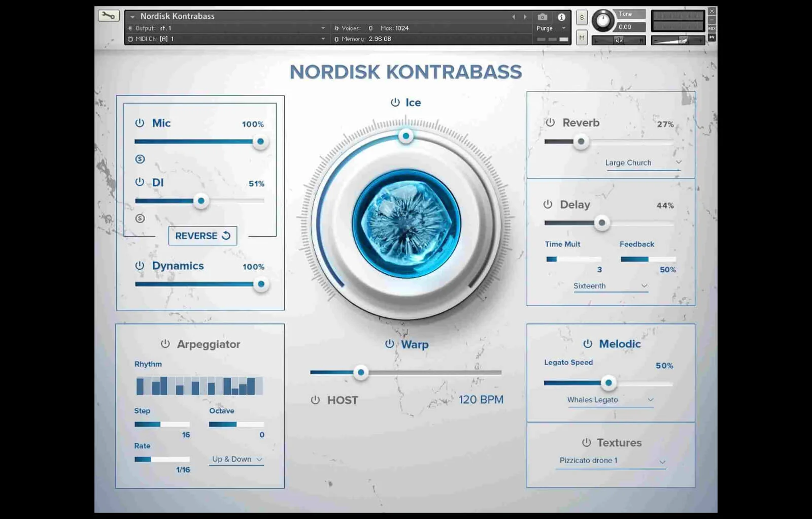Click the AUX icon in the header
Viewport: 812px width, 519px height.
tap(712, 29)
